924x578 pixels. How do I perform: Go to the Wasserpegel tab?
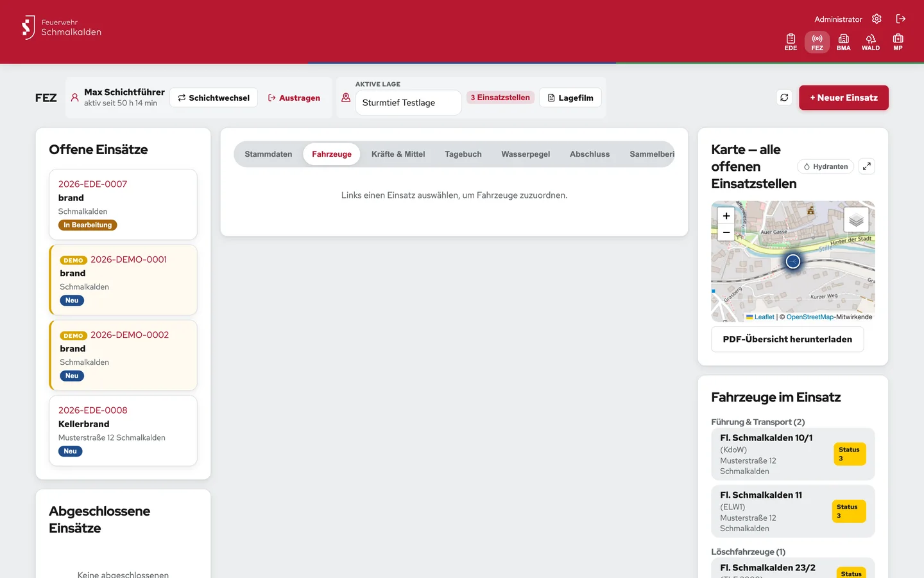[x=526, y=154]
